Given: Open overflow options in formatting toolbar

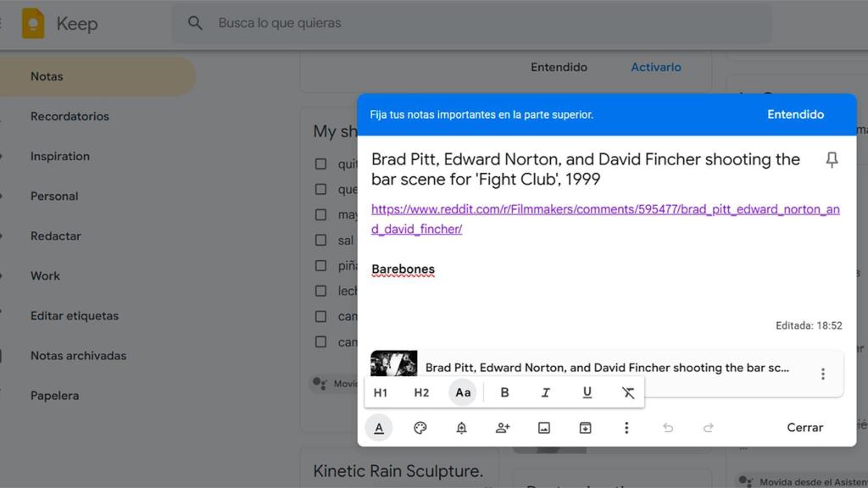Looking at the screenshot, I should tap(627, 428).
